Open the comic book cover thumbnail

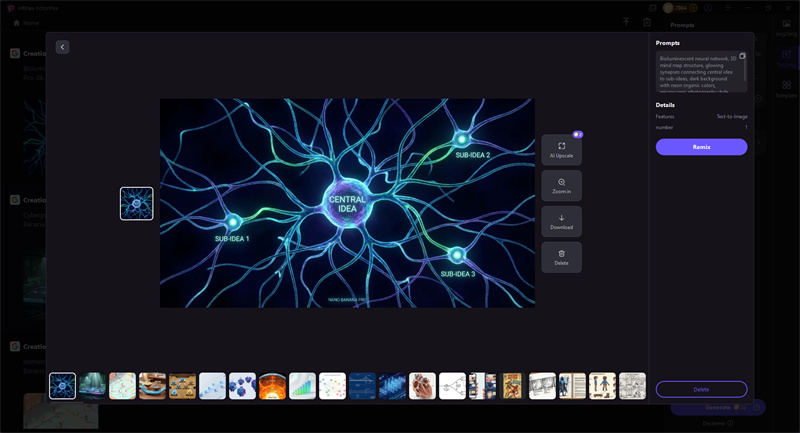512,386
